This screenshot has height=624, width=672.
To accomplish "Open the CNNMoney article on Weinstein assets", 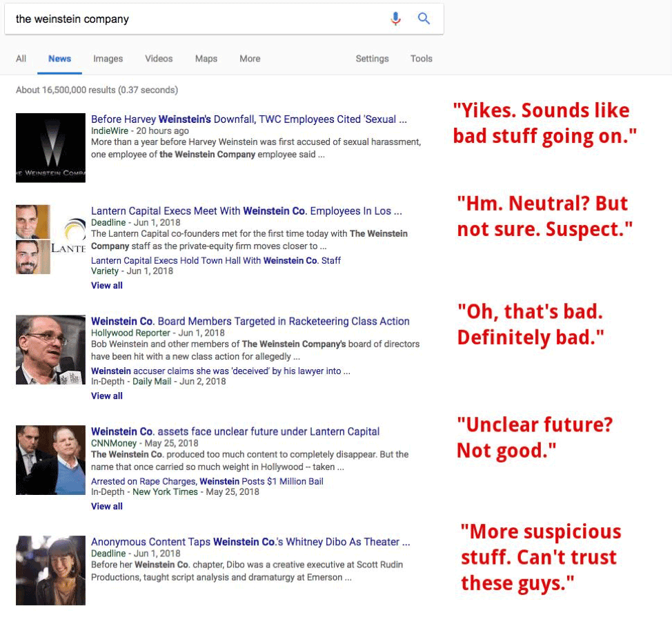I will tap(235, 431).
